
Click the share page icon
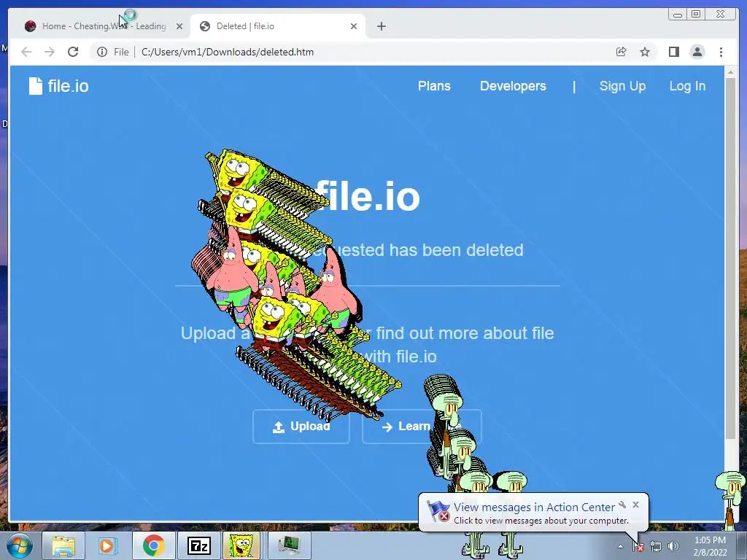click(622, 52)
